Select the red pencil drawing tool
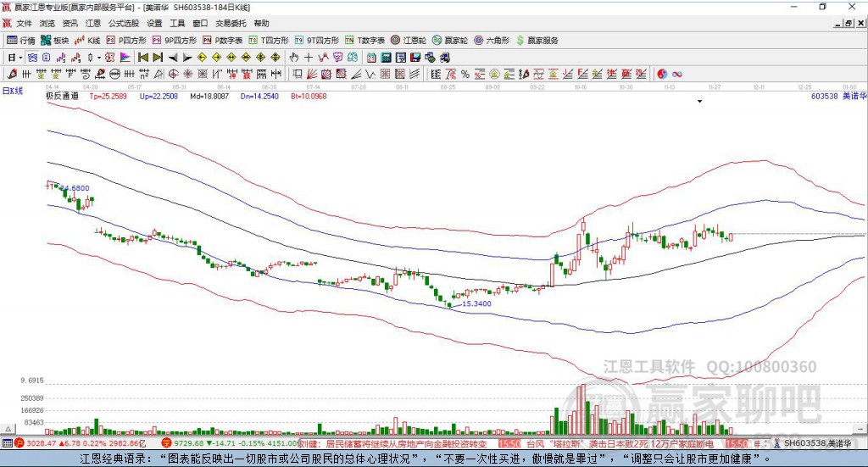This screenshot has height=467, width=868. coord(12,74)
